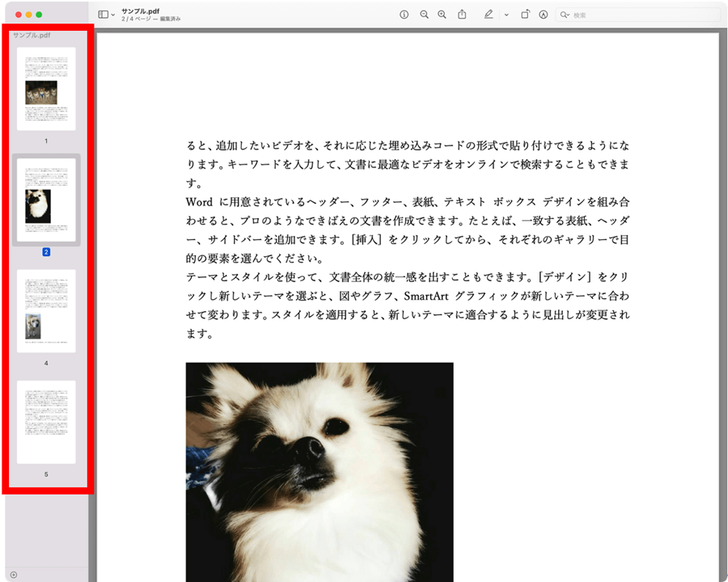Select the highlight pen tool
Screen dimensions: 728x582
coord(489,15)
